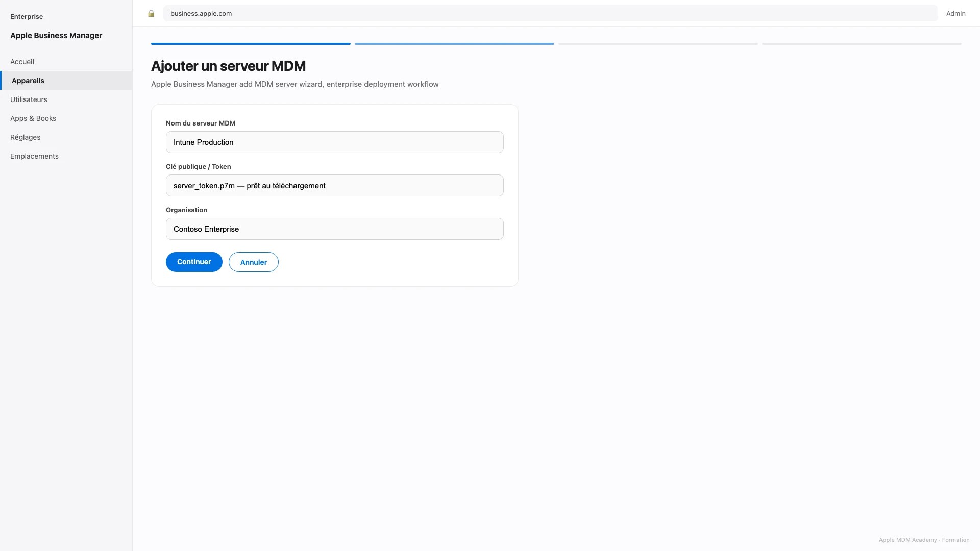Click the business.apple.com address bar
The image size is (980, 551).
tap(550, 14)
